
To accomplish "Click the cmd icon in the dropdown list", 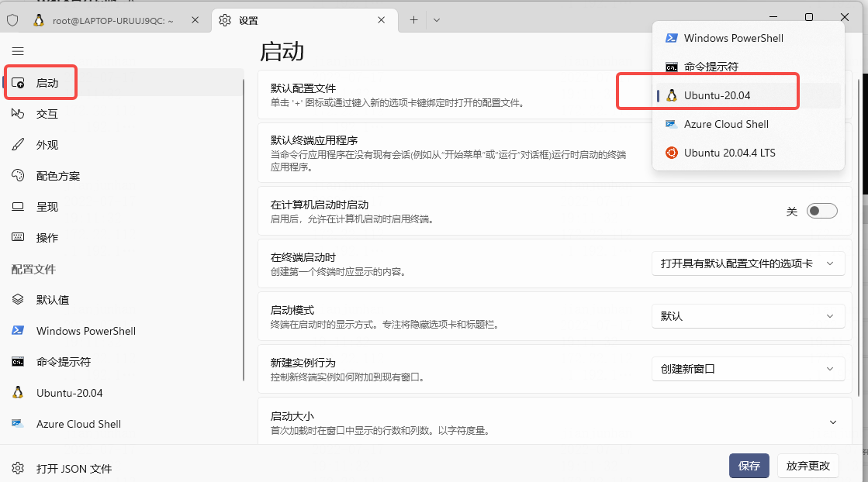I will tap(672, 67).
